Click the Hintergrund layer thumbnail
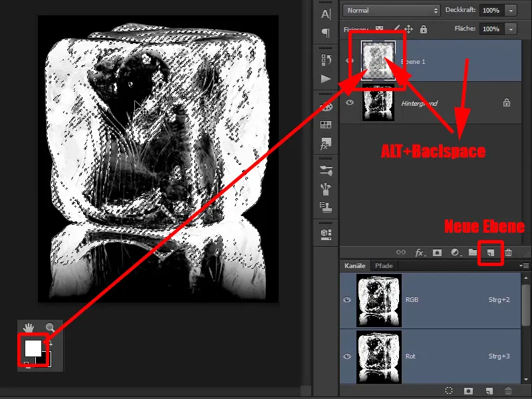 (378, 102)
